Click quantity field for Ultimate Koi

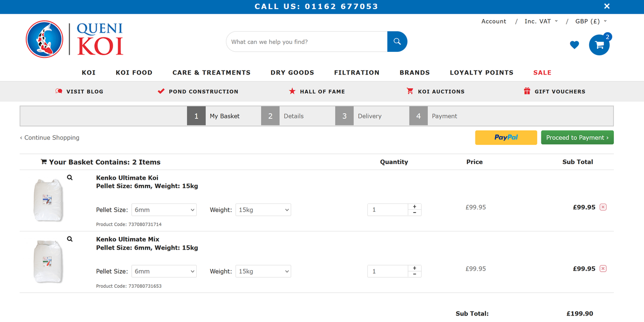pos(387,210)
